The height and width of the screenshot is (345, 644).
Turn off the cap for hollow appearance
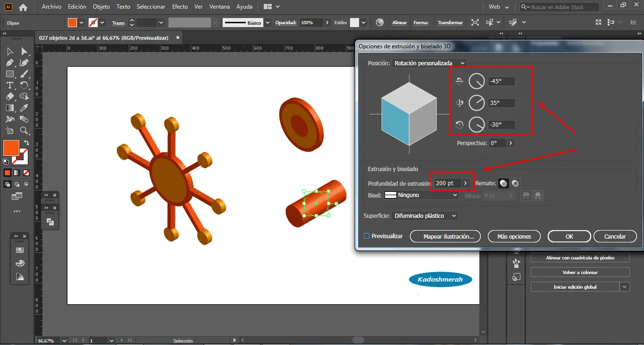(x=515, y=183)
